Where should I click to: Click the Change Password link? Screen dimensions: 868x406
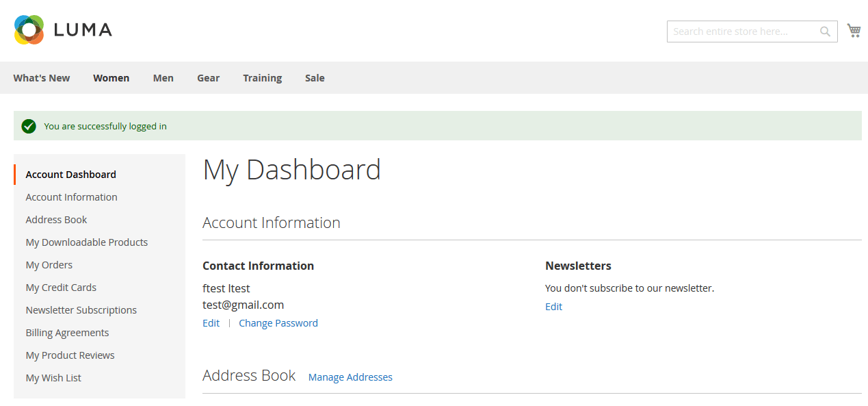[x=278, y=323]
